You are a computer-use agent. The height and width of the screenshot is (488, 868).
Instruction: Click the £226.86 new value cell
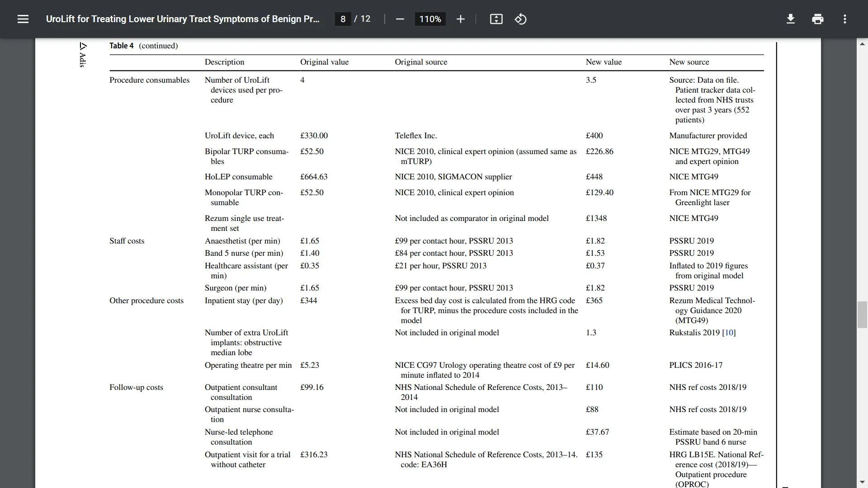tap(599, 151)
